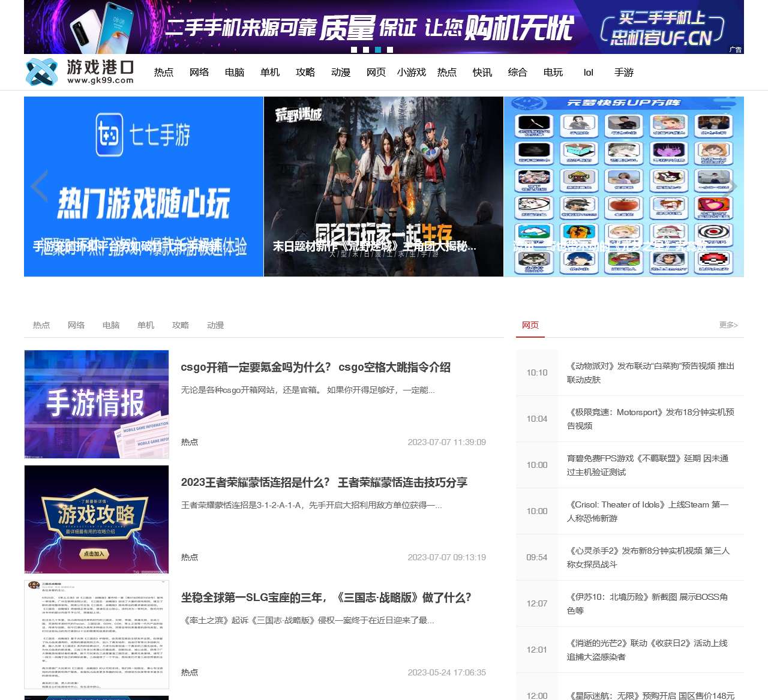The height and width of the screenshot is (700, 768).
Task: Open 《心灵杀手2》 news item
Action: [x=648, y=557]
